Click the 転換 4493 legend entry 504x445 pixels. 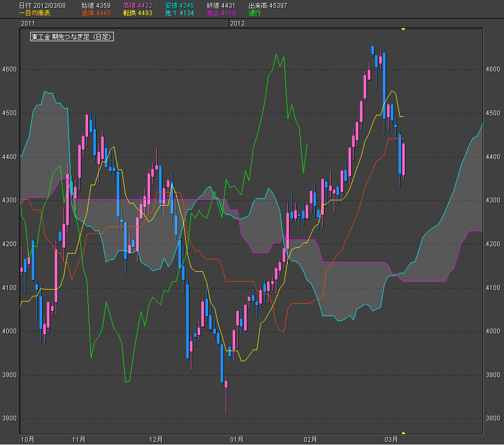138,13
